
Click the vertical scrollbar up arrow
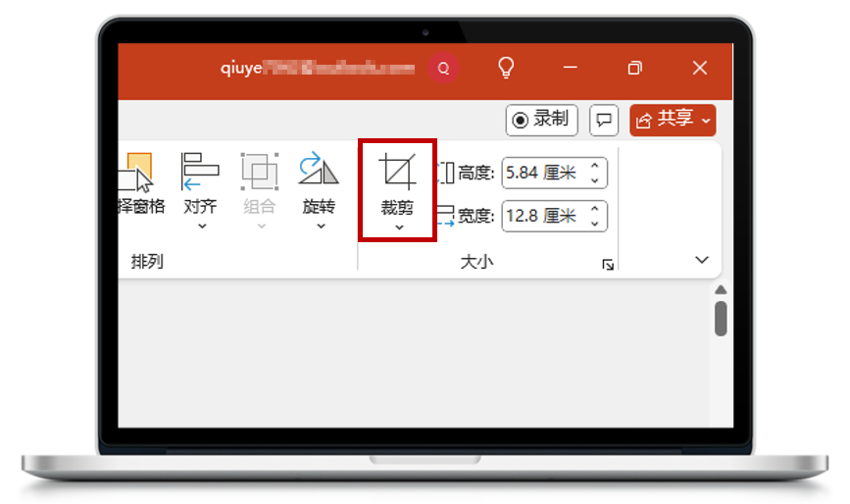click(721, 290)
